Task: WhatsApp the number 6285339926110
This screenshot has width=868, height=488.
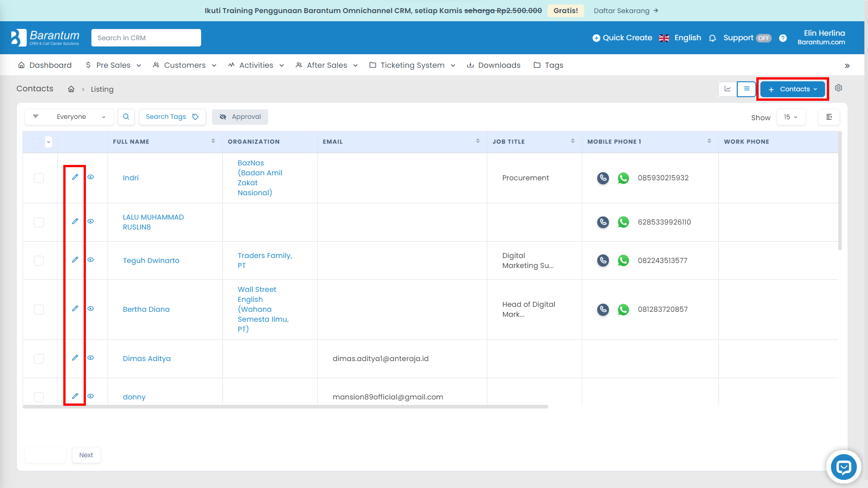Action: pos(623,222)
